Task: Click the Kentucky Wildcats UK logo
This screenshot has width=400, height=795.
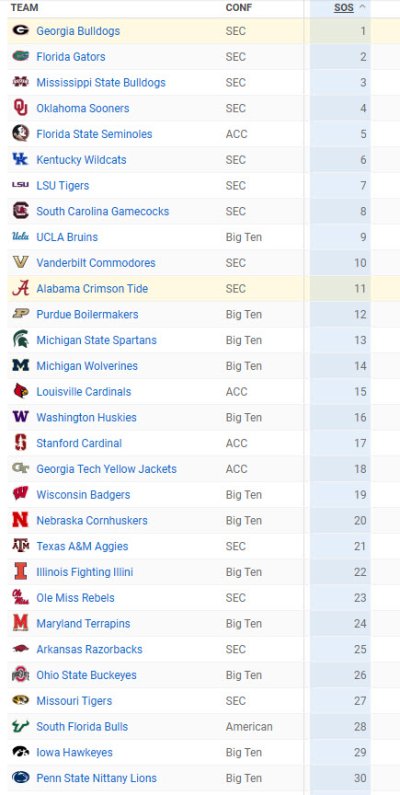Action: [21, 159]
